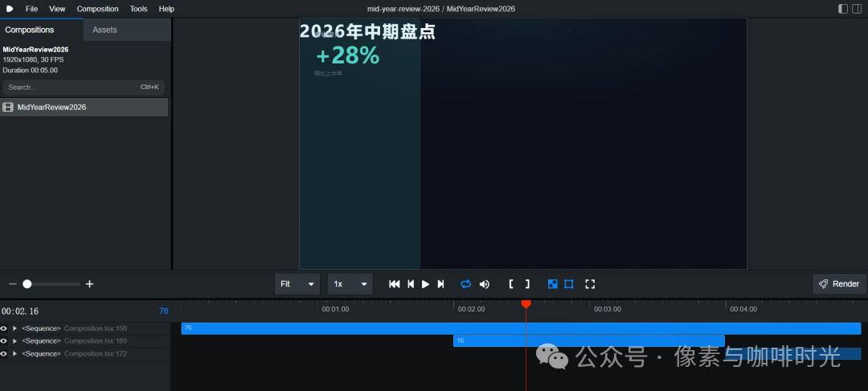Open the Tools menu
The image size is (868, 391).
139,9
